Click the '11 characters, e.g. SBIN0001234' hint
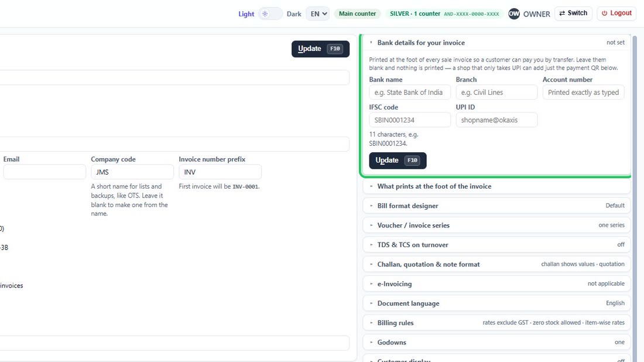Viewport: 644px width, 362px height. tap(393, 139)
